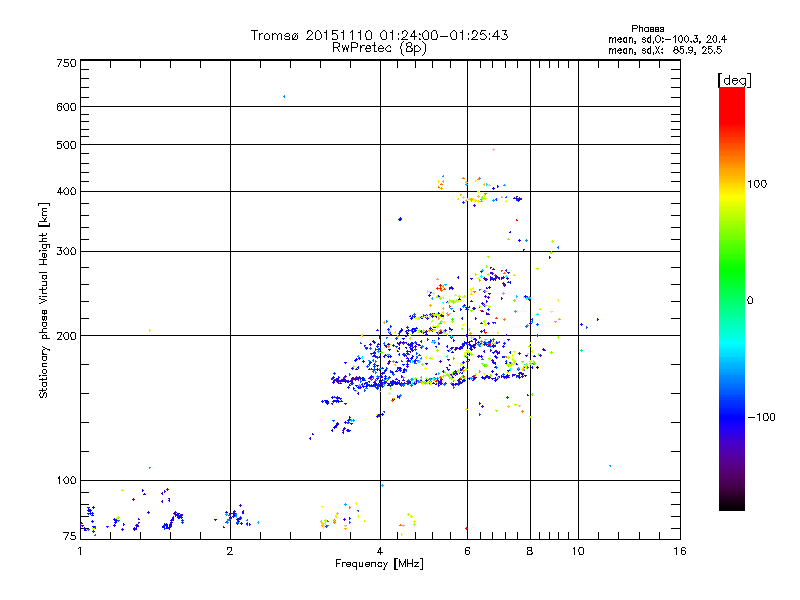Screen dimensions: 800x600
Task: Click the colorbar tick label '-100'
Action: pyautogui.click(x=761, y=417)
